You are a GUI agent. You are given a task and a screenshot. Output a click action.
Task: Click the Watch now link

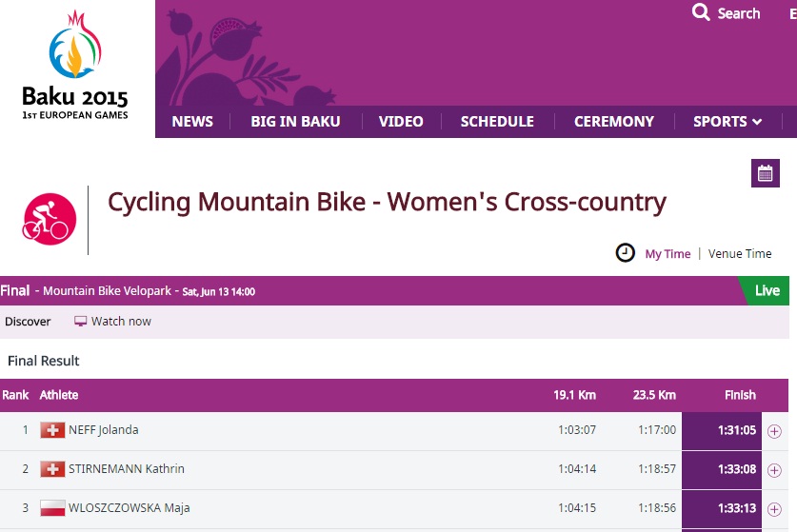[121, 321]
